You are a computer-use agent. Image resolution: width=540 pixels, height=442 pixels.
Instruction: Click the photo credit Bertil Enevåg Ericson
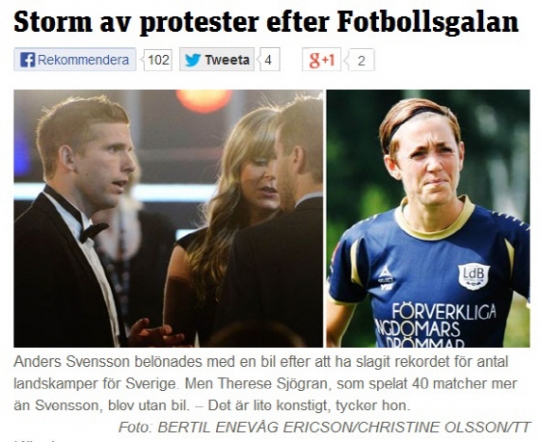point(254,428)
